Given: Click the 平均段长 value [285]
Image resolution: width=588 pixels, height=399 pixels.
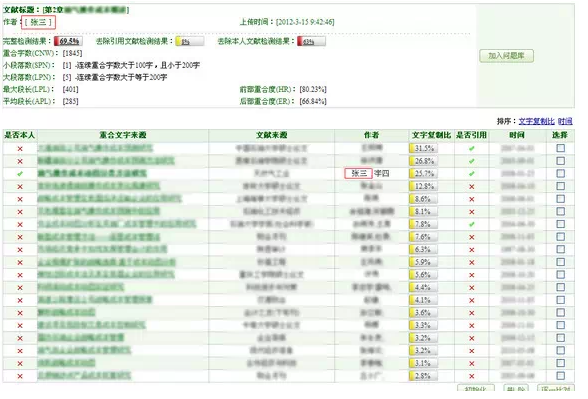Looking at the screenshot, I should coord(70,101).
